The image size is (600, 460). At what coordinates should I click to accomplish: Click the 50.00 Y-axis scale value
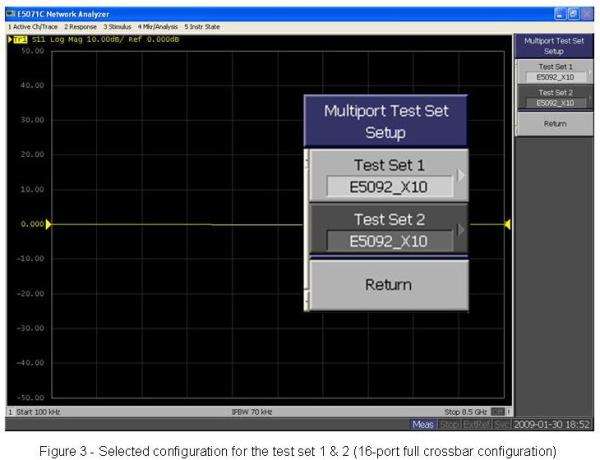(x=33, y=51)
